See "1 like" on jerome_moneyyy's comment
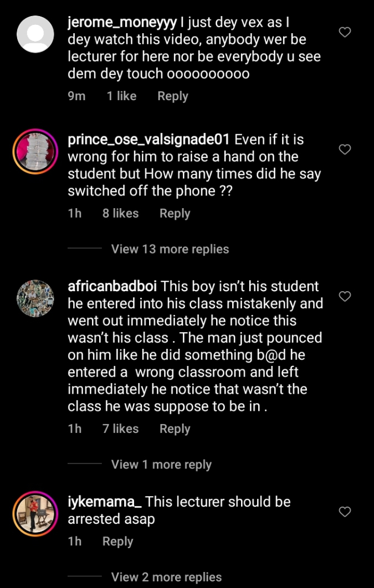This screenshot has height=588, width=374. [121, 96]
